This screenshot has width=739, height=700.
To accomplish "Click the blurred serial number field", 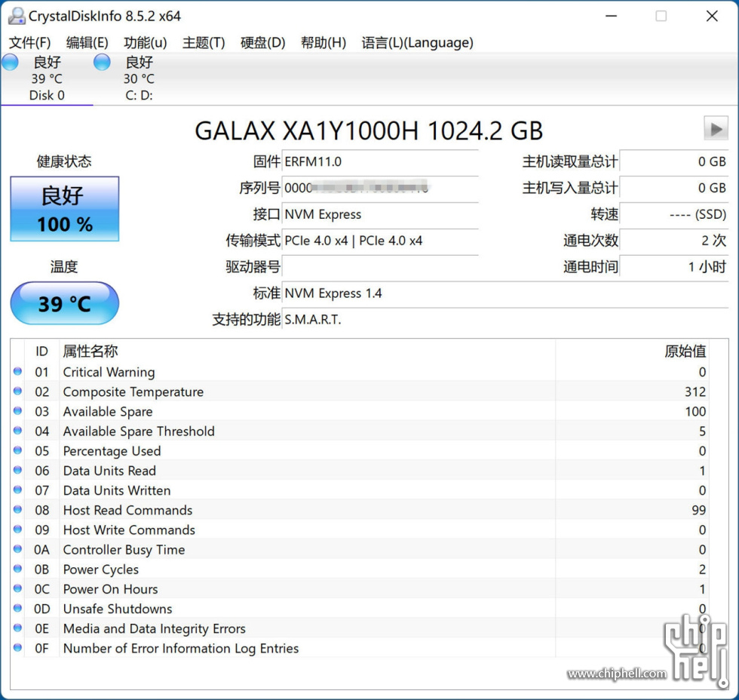I will pyautogui.click(x=380, y=188).
